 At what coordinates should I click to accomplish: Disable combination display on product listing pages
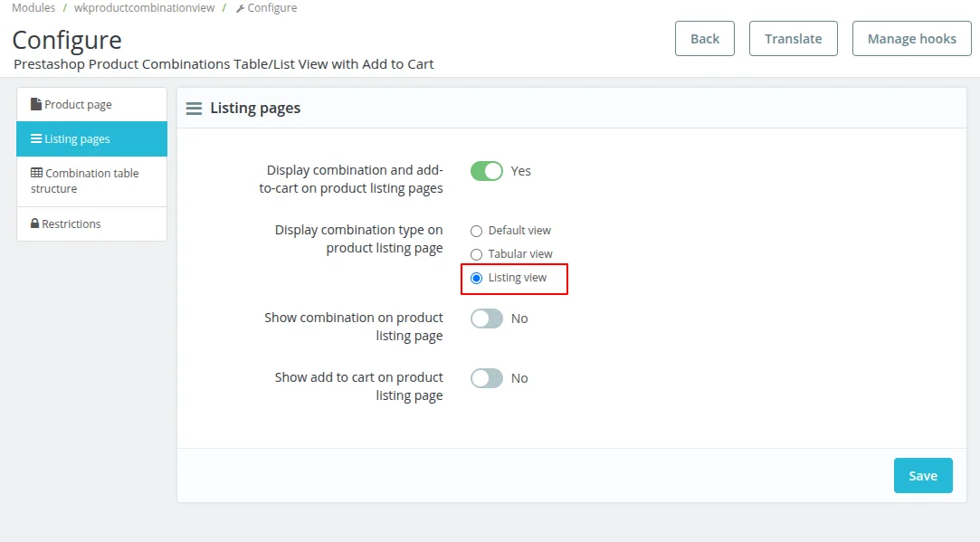(x=486, y=171)
